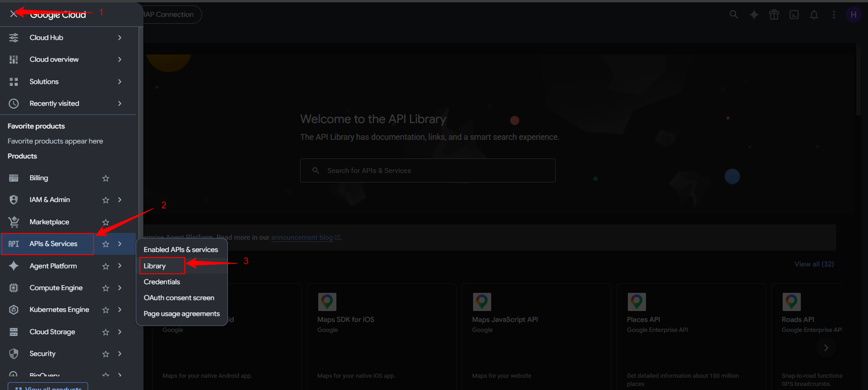Viewport: 868px width, 390px height.
Task: Click the Recently visited clock icon
Action: (x=14, y=104)
